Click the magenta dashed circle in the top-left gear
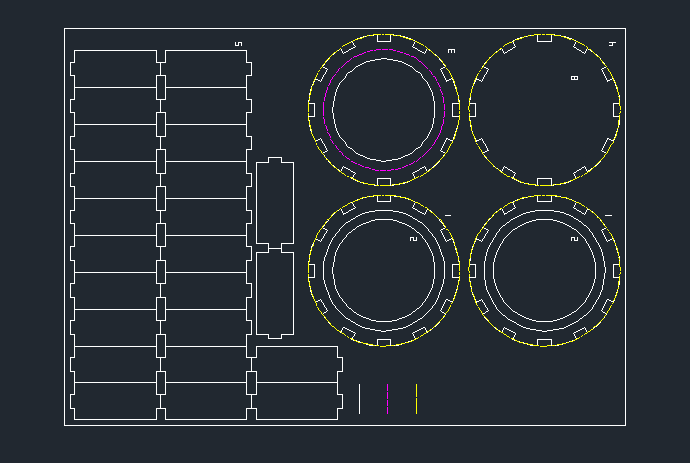Viewport: 690px width, 463px height. point(384,50)
